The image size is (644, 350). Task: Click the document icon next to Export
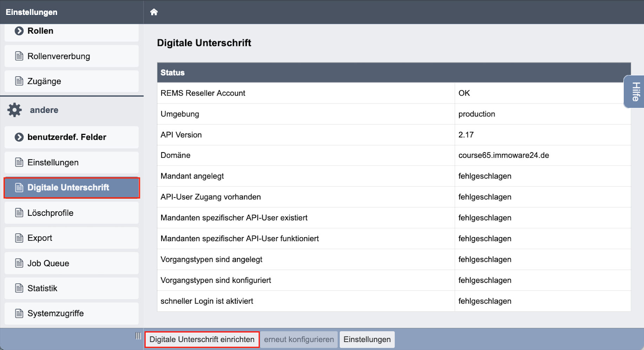[19, 238]
